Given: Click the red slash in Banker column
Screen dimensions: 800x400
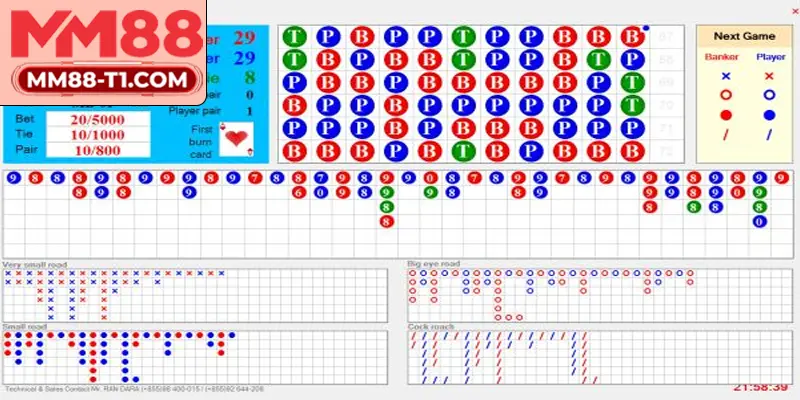Looking at the screenshot, I should click(x=726, y=135).
